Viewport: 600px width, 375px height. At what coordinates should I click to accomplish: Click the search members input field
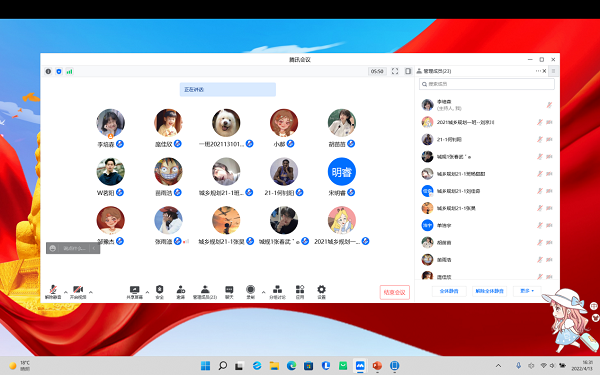(x=487, y=84)
